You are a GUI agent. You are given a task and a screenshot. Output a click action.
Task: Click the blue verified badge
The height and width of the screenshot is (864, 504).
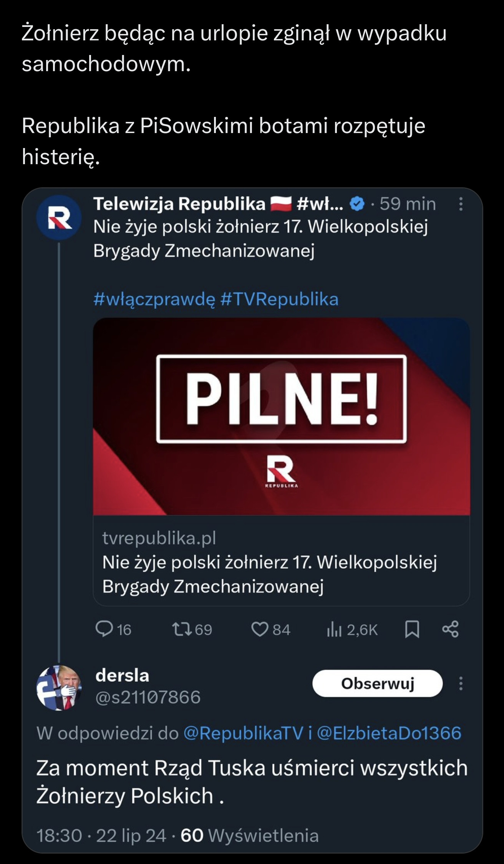tap(358, 204)
